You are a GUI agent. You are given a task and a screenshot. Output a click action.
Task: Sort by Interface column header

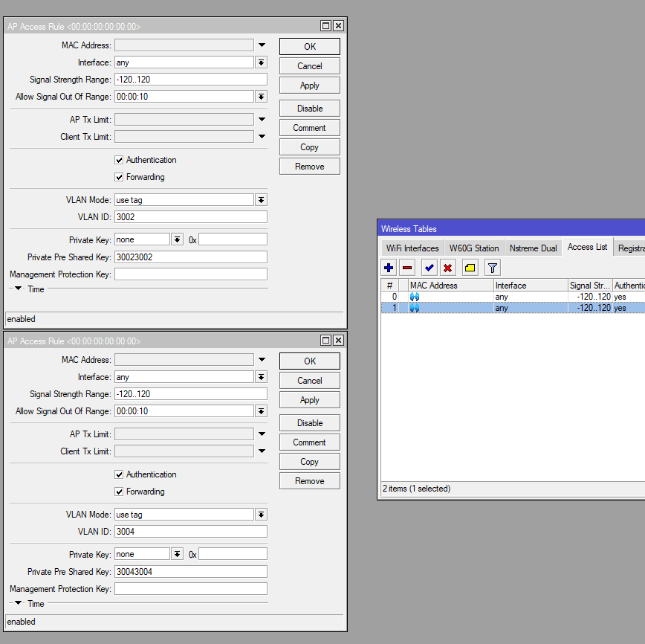(531, 286)
